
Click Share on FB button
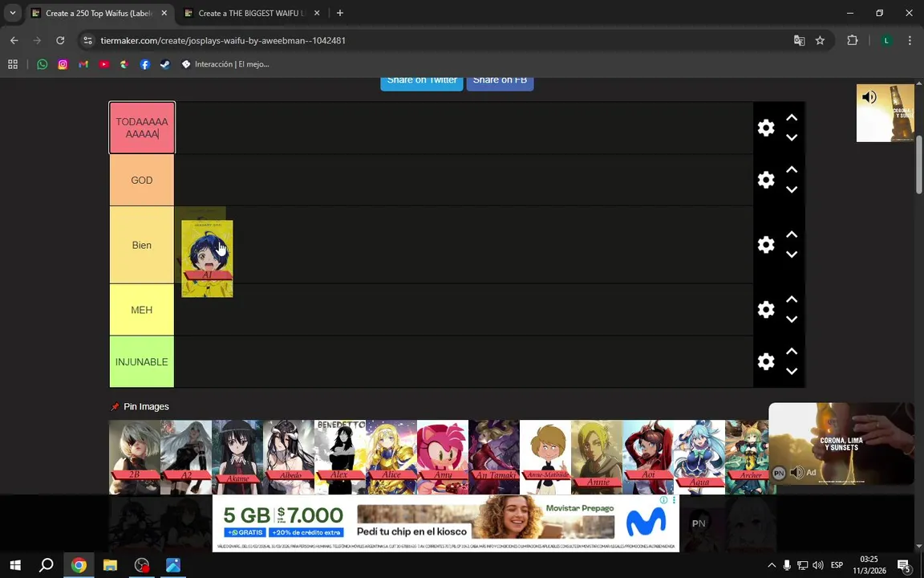[x=500, y=81]
